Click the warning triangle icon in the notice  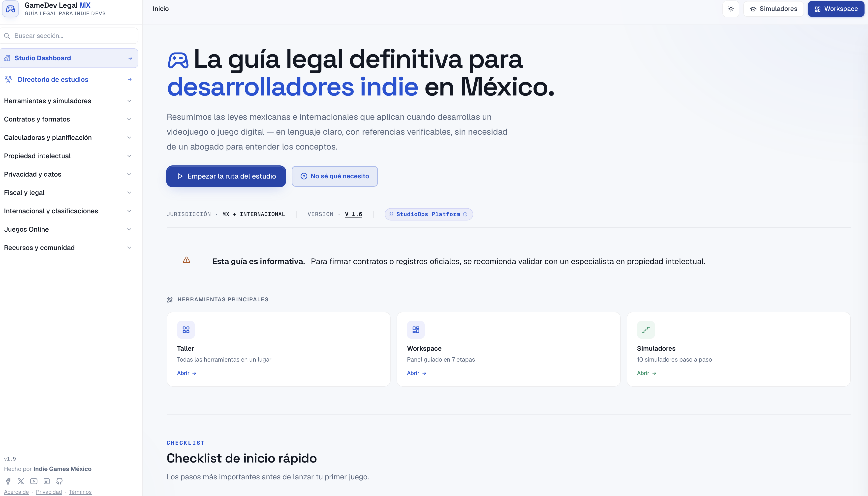[186, 260]
